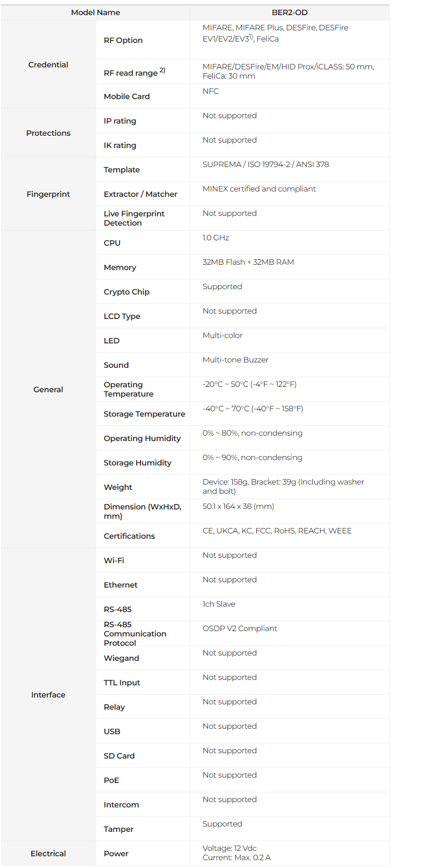Click the IP rating row label
Viewport: 428px width, 868px height.
120,121
